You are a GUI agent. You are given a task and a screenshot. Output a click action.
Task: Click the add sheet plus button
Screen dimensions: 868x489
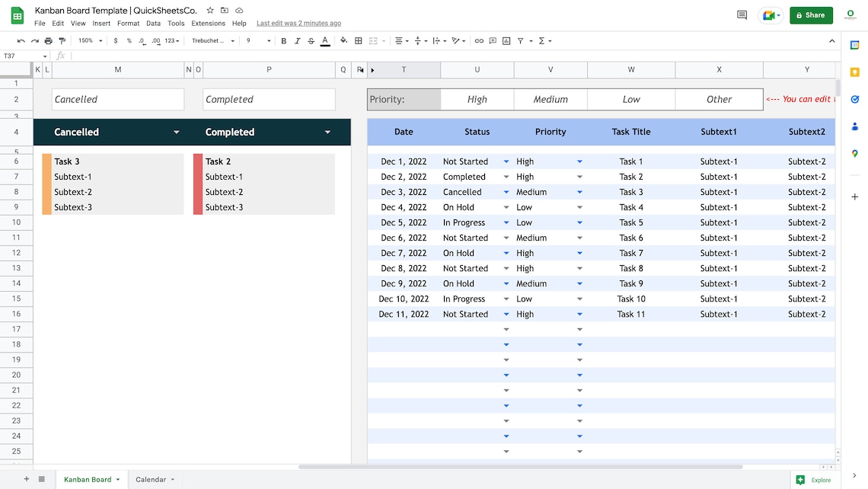pyautogui.click(x=26, y=479)
